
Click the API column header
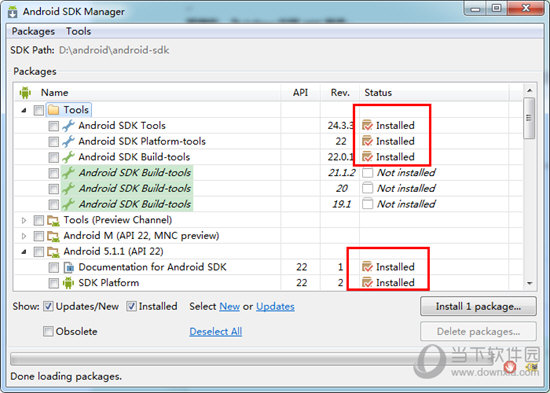[x=300, y=93]
